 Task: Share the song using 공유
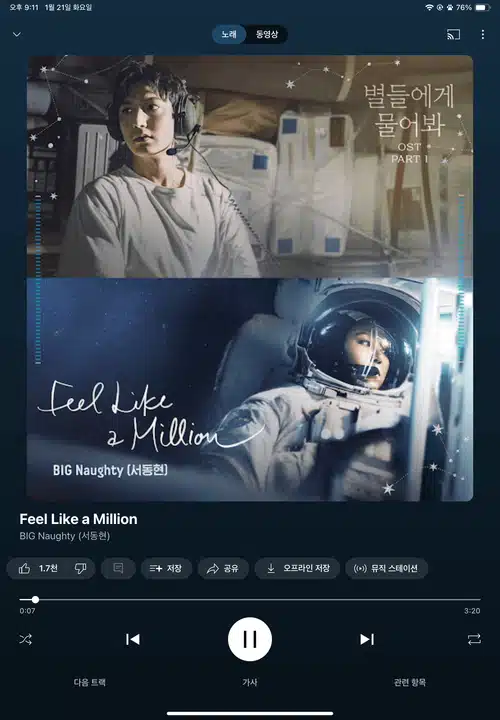pos(223,568)
